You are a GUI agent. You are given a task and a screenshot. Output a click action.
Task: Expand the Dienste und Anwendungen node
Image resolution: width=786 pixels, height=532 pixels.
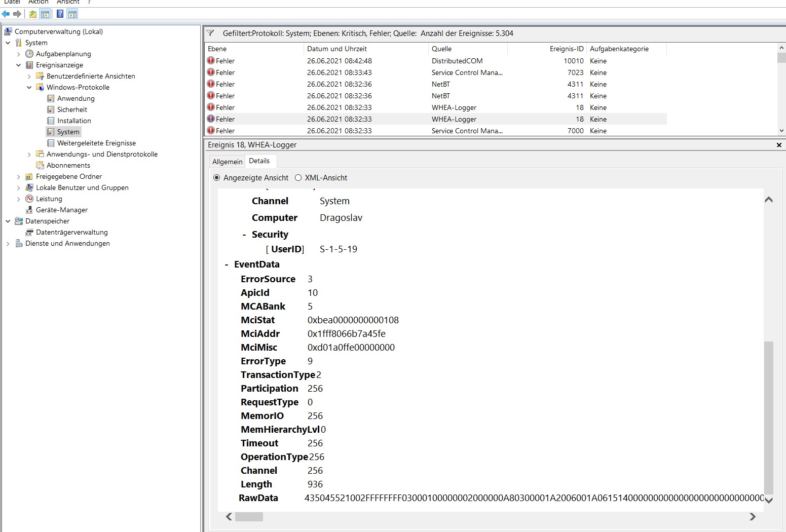(8, 243)
